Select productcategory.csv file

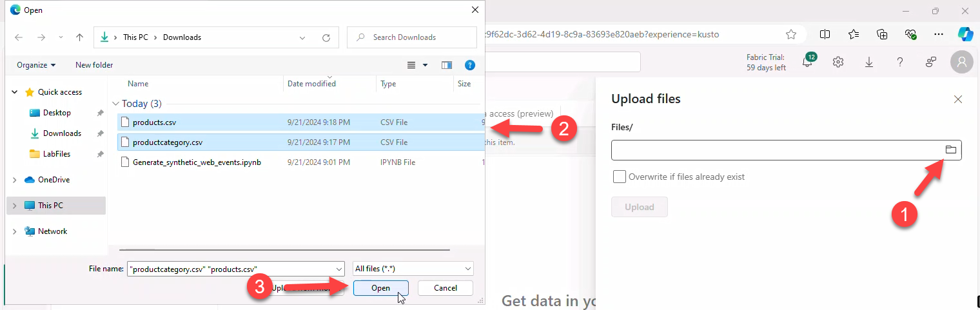300,142
